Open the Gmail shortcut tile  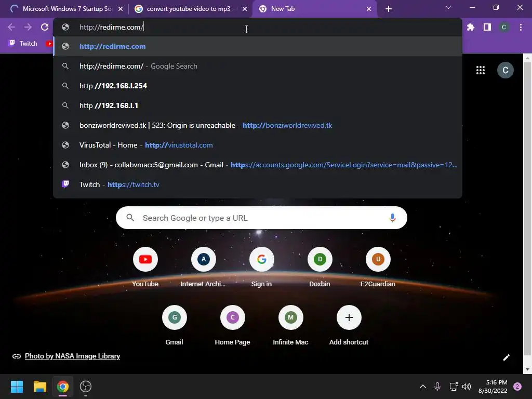coord(175,325)
